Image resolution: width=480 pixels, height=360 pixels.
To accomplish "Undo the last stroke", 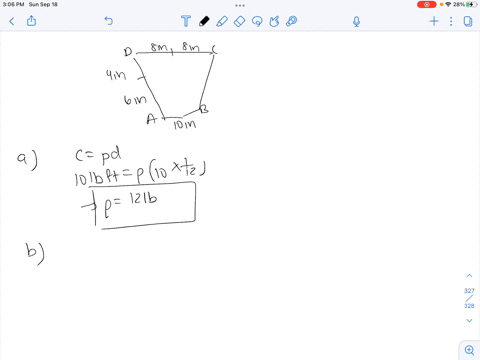I will [x=109, y=21].
